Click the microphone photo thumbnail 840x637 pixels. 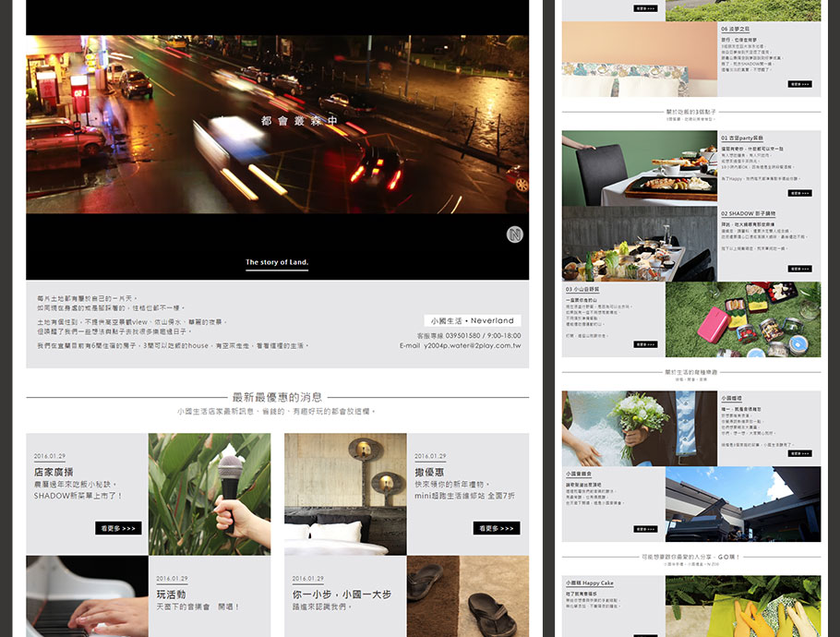coord(210,494)
